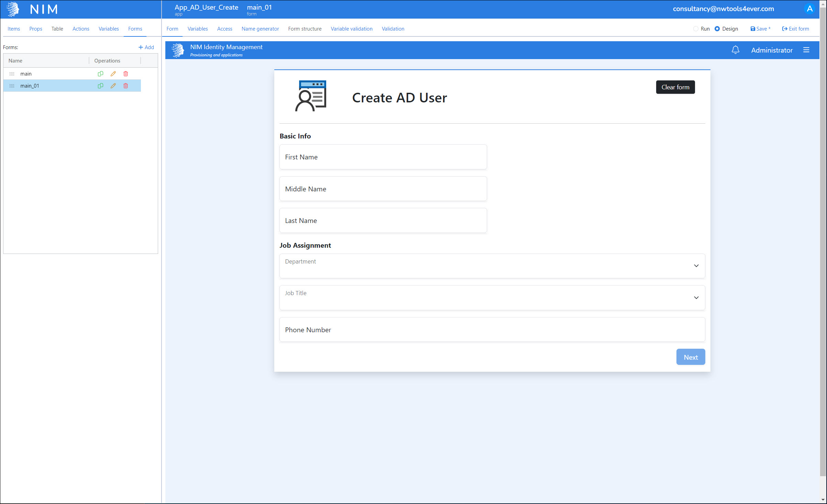Click Save in the toolbar
The image size is (827, 504).
coord(760,29)
